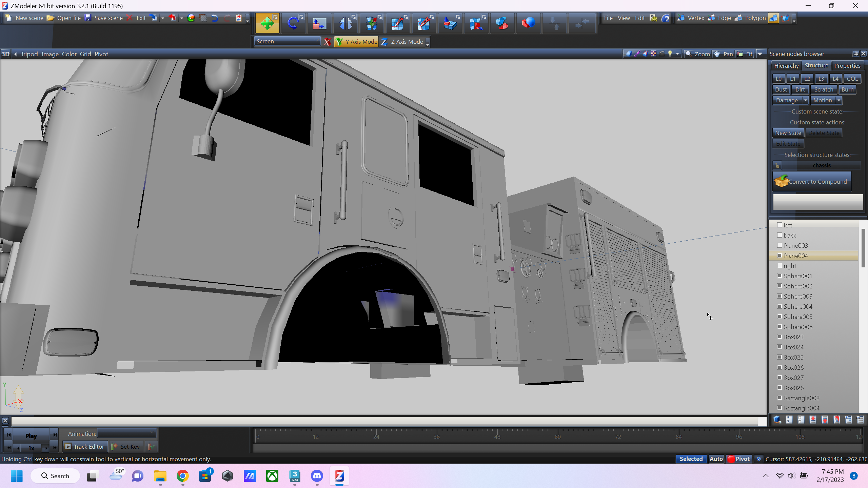Screen dimensions: 868x488
Task: Open the Screen coordinate system dropdown
Action: point(287,41)
